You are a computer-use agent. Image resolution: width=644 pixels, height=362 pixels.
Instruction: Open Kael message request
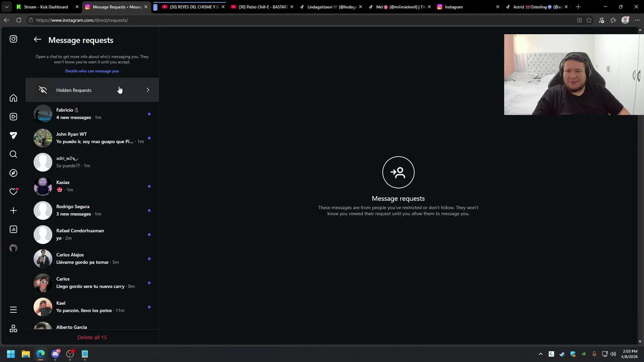point(92,307)
